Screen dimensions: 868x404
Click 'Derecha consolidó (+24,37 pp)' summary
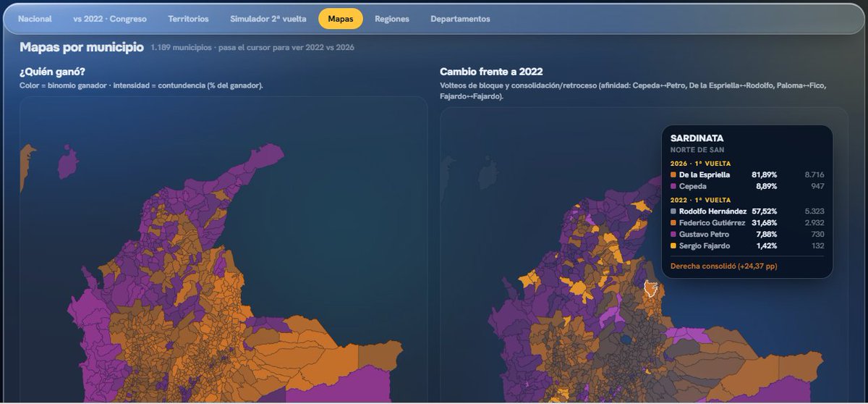point(724,266)
